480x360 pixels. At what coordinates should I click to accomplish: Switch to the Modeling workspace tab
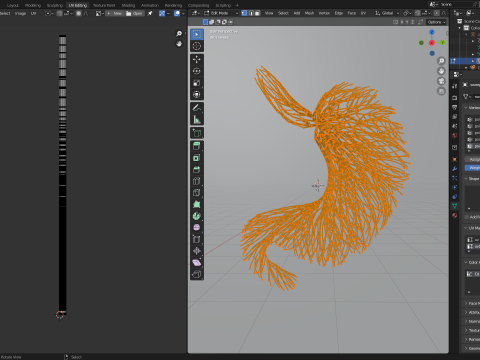click(33, 5)
